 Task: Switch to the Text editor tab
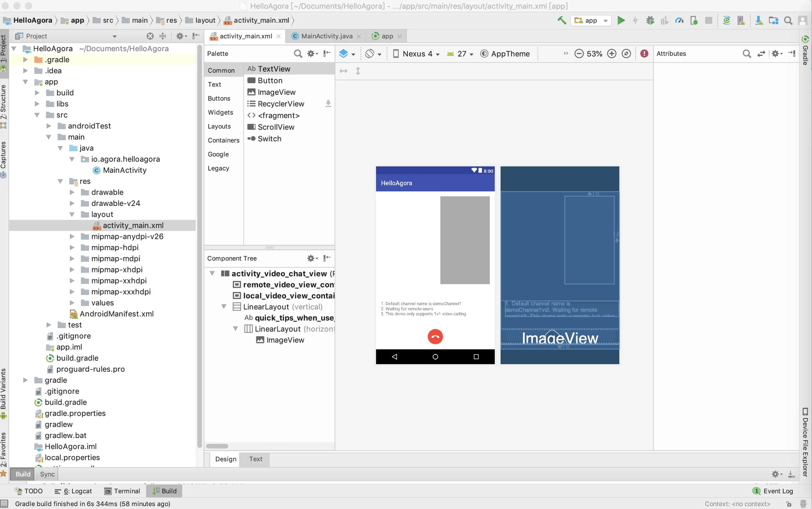click(x=255, y=459)
